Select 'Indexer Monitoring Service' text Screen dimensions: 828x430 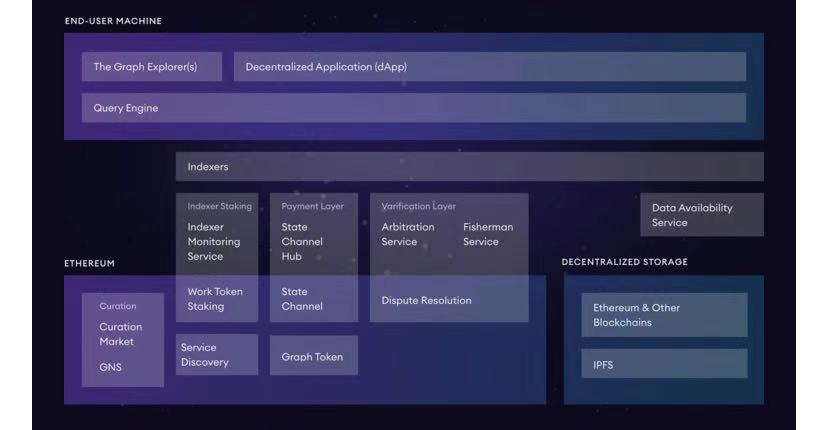pyautogui.click(x=213, y=241)
